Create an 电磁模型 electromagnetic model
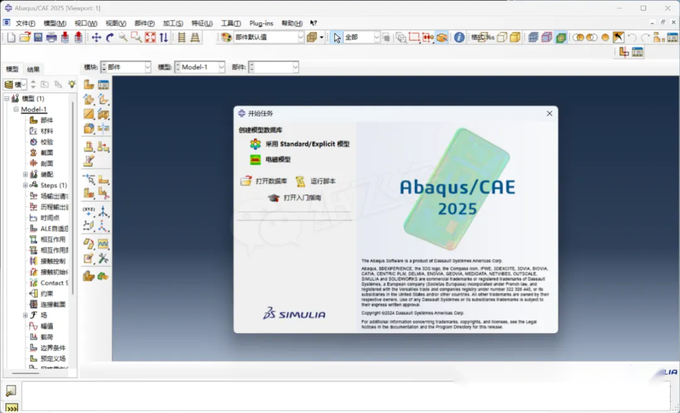 click(x=270, y=160)
